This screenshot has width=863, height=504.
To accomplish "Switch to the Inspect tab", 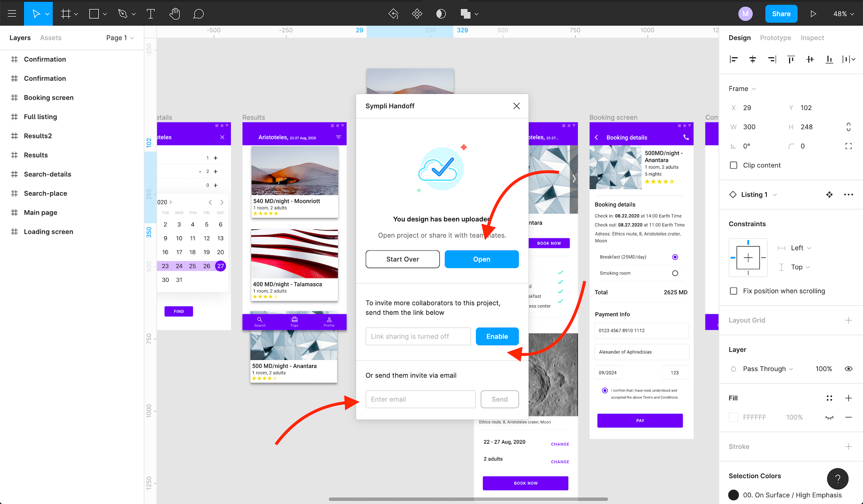I will point(812,38).
